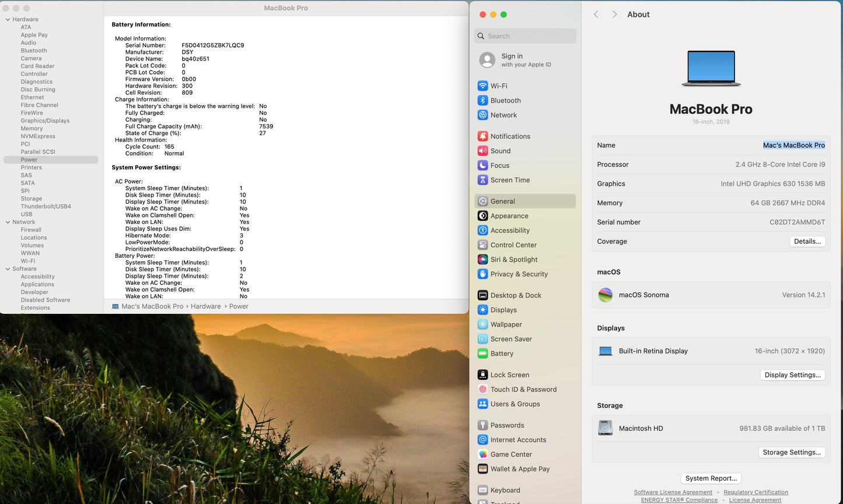The width and height of the screenshot is (843, 504).
Task: Open the Focus moon icon
Action: pos(482,165)
